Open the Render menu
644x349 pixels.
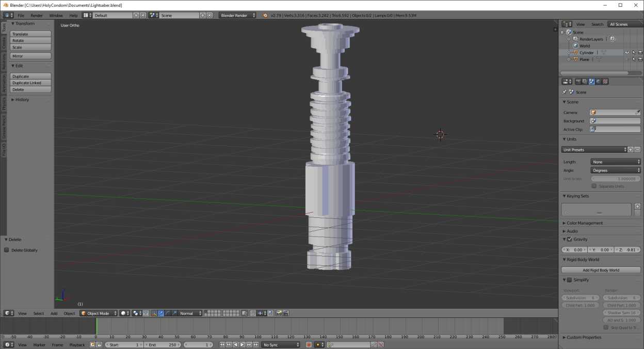click(x=37, y=15)
